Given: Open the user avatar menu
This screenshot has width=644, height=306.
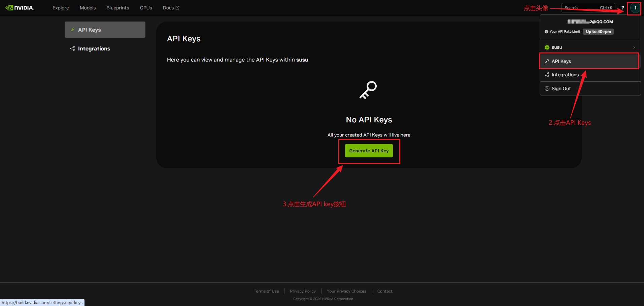Looking at the screenshot, I should tap(635, 8).
